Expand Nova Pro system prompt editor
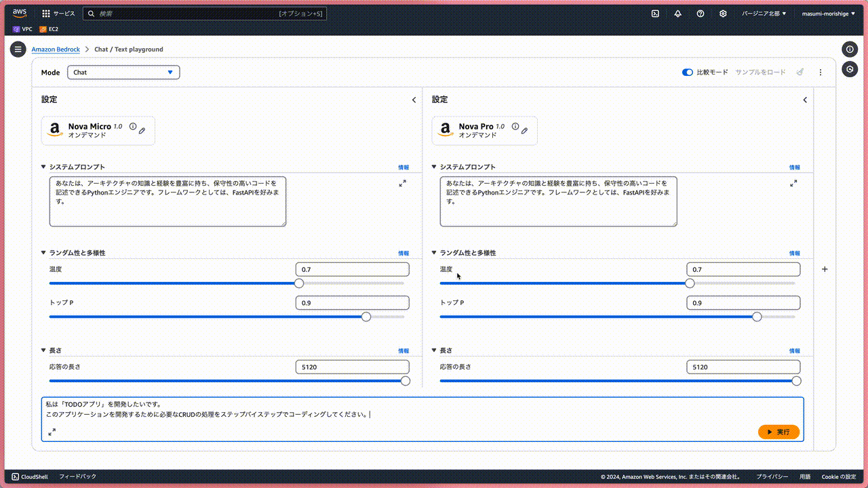The height and width of the screenshot is (488, 868). [793, 183]
